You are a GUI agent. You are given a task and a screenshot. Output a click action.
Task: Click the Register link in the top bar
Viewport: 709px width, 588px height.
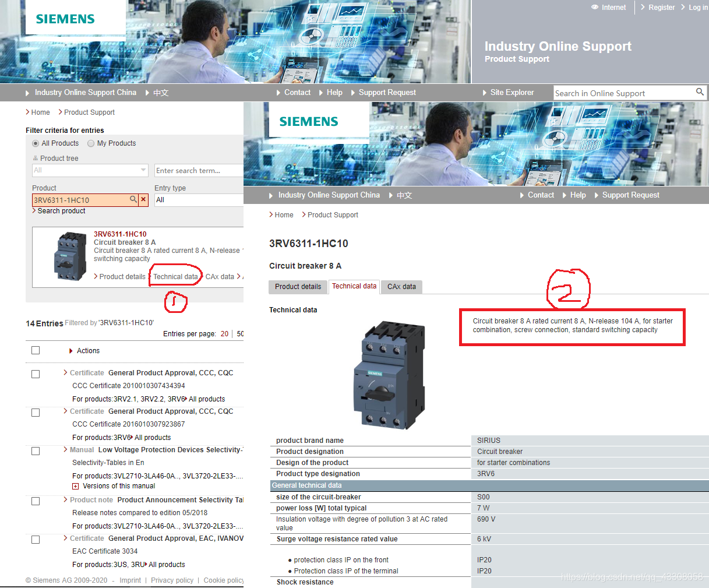pos(661,8)
